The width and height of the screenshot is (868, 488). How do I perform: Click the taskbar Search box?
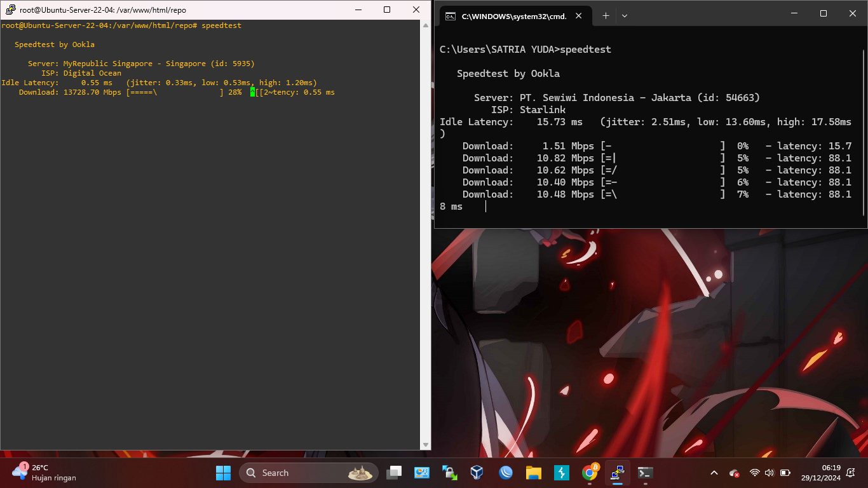309,473
